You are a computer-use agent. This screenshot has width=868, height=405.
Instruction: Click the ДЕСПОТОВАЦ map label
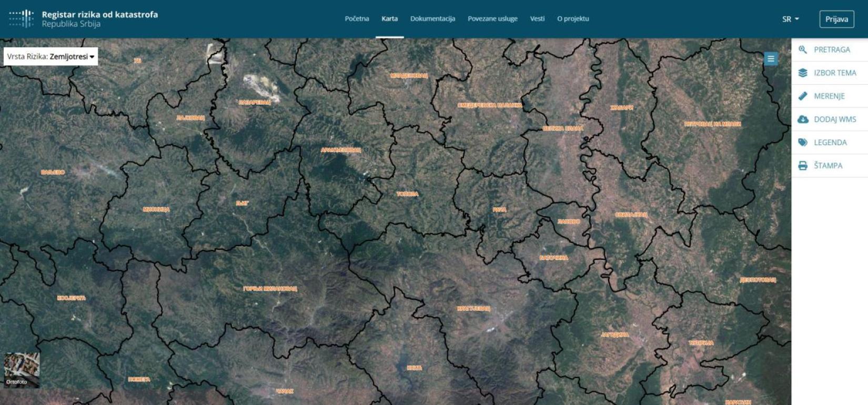758,280
